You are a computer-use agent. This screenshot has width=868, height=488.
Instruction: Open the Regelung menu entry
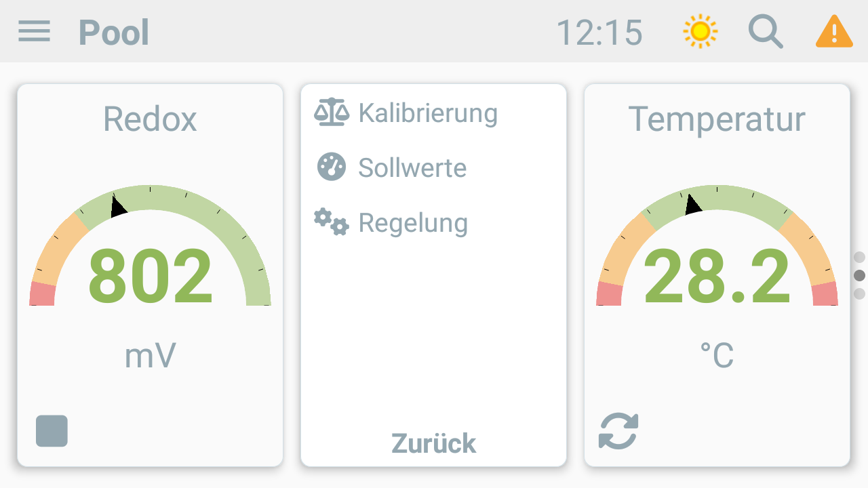[x=413, y=222]
